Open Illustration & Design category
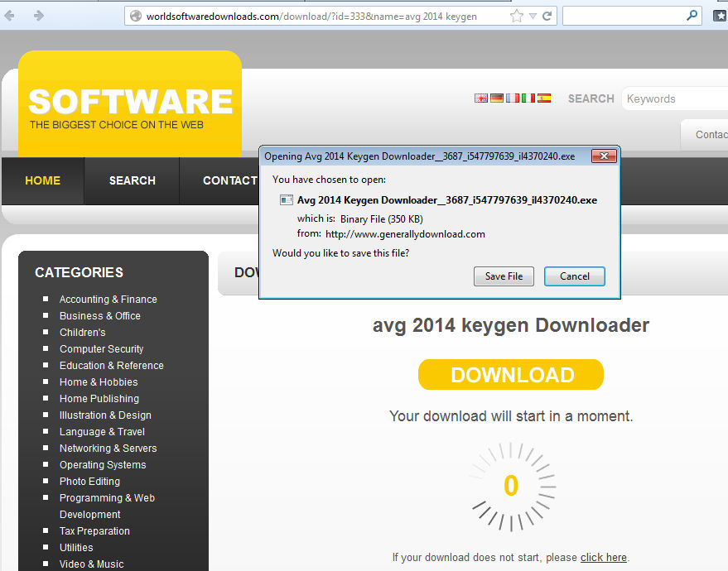 pyautogui.click(x=105, y=415)
